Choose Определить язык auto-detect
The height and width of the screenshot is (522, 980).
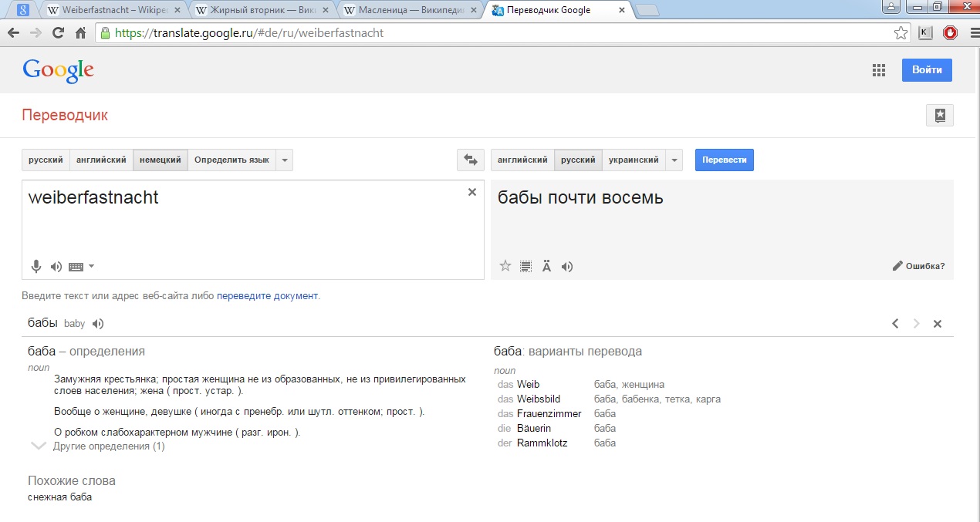pyautogui.click(x=231, y=160)
